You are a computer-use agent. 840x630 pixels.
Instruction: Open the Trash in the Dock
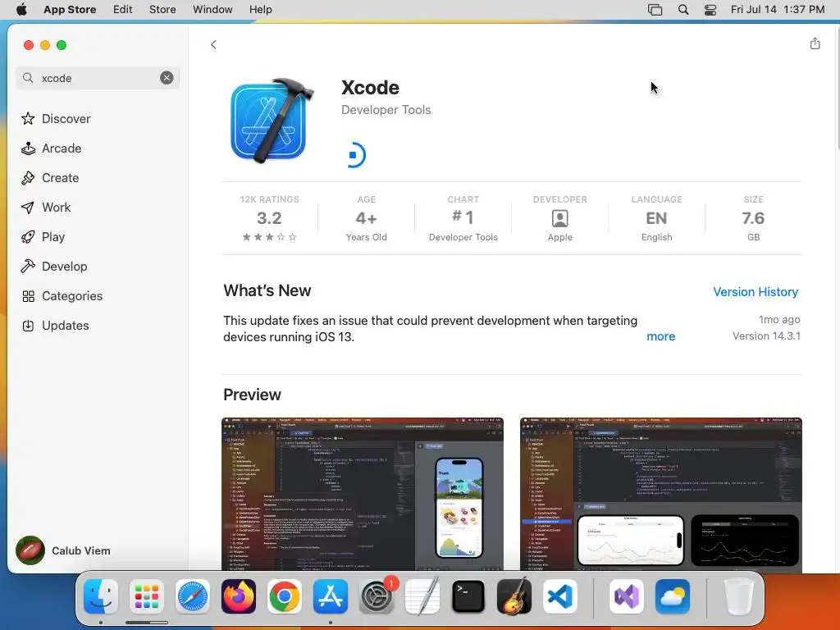click(739, 596)
